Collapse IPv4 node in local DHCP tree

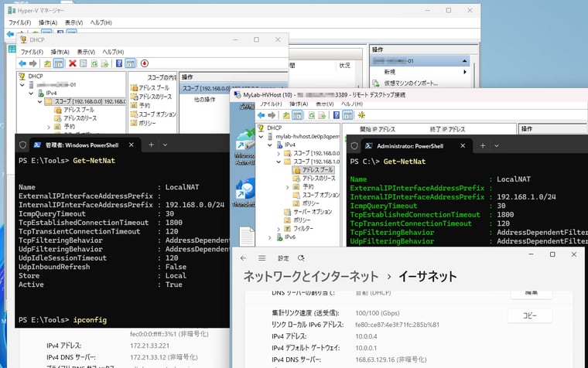31,93
